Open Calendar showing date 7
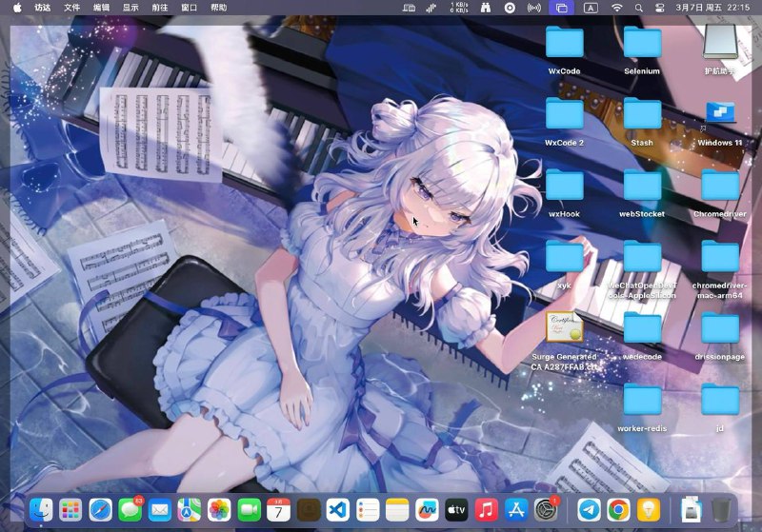 tap(278, 510)
